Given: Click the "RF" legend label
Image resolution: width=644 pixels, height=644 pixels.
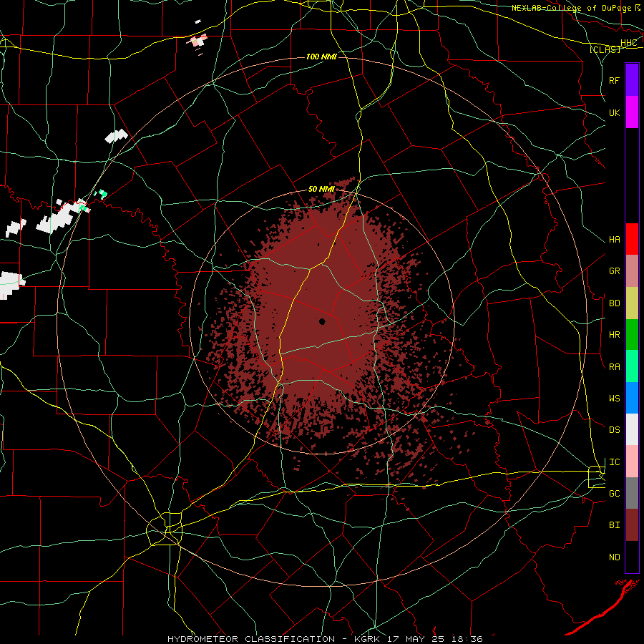Looking at the screenshot, I should coord(615,80).
